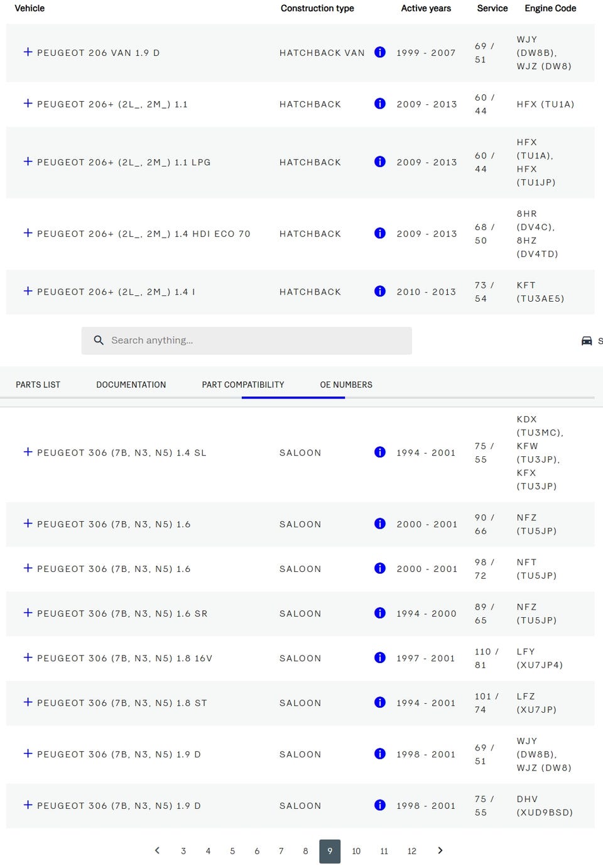Open page 6 of results

(257, 851)
